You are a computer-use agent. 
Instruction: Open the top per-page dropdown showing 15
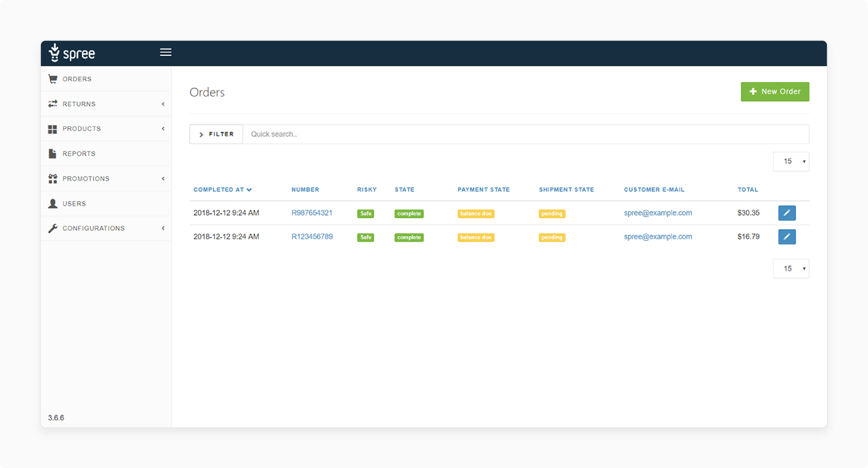(x=791, y=161)
